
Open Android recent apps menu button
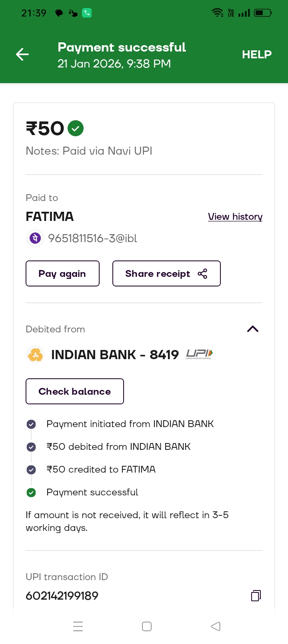pos(78,626)
